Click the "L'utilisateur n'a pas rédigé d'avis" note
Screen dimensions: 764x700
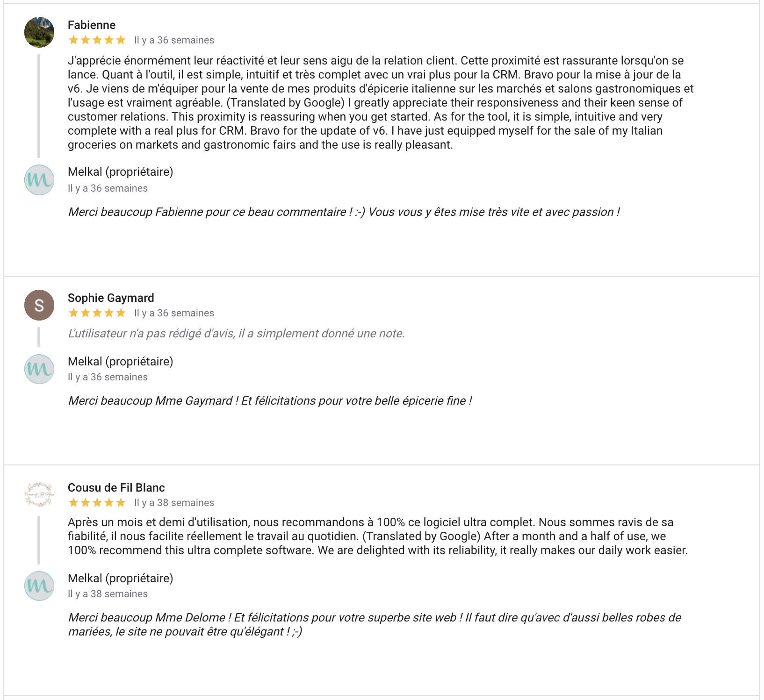pos(236,334)
